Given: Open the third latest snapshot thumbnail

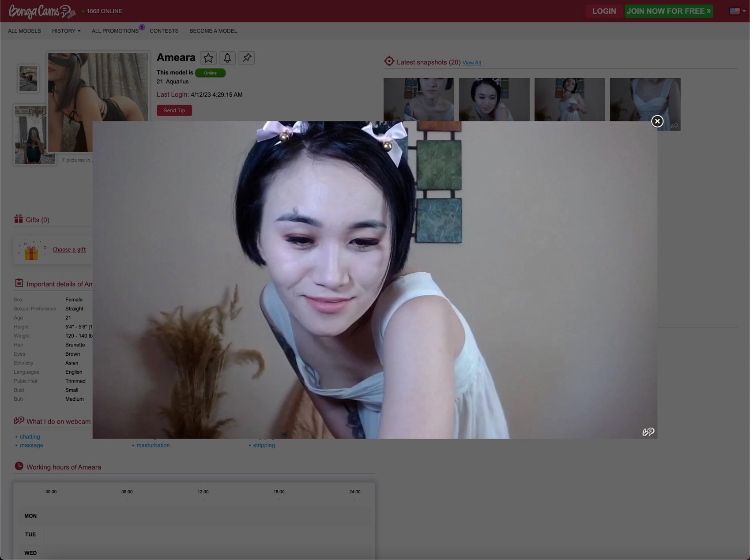Looking at the screenshot, I should pyautogui.click(x=569, y=100).
